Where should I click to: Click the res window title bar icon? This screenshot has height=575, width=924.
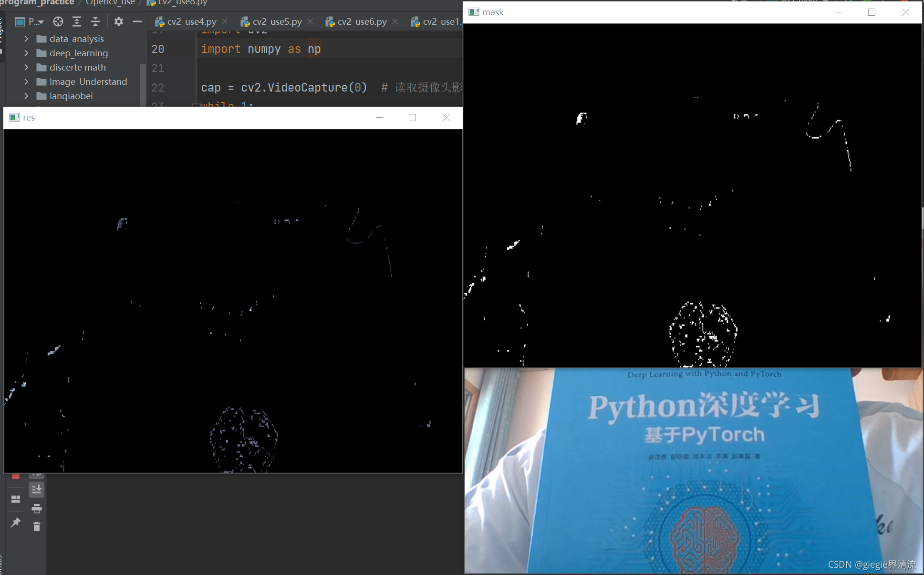pos(14,117)
